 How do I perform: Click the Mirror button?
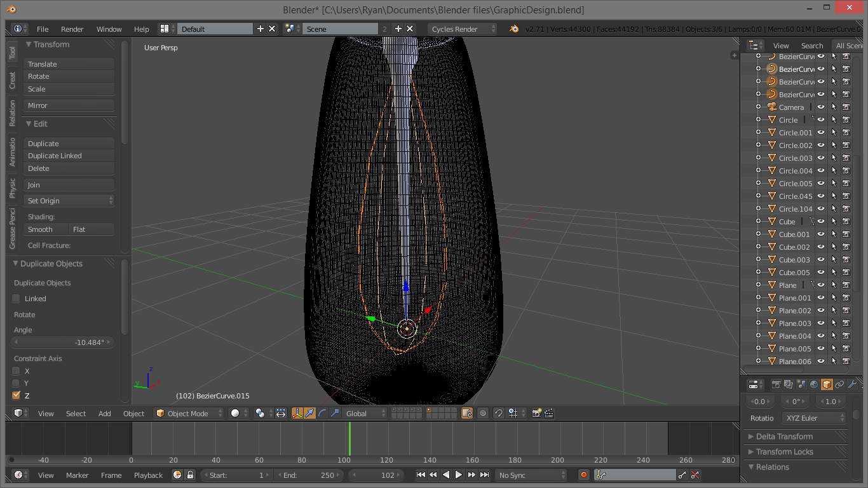click(69, 105)
